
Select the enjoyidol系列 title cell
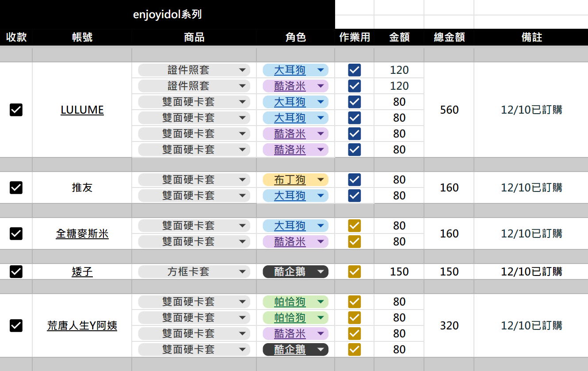click(x=168, y=15)
